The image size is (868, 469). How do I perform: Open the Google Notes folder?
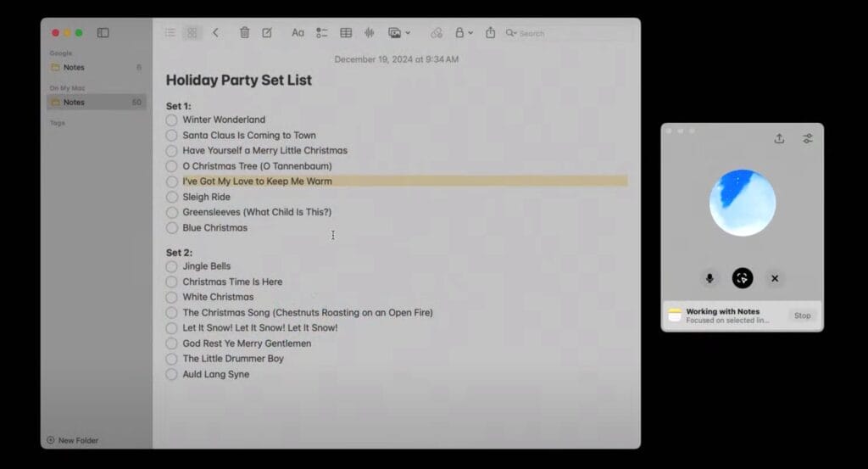(75, 67)
